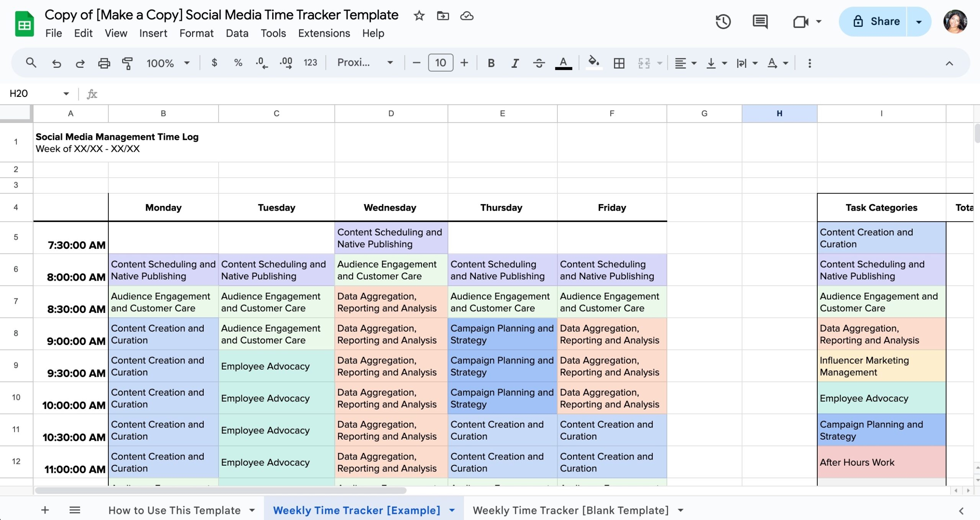Star the spreadsheet next to its title

(x=418, y=16)
